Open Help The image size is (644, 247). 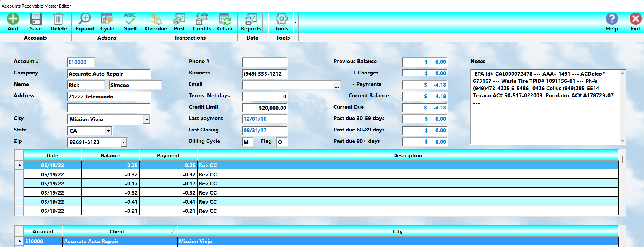[x=612, y=22]
